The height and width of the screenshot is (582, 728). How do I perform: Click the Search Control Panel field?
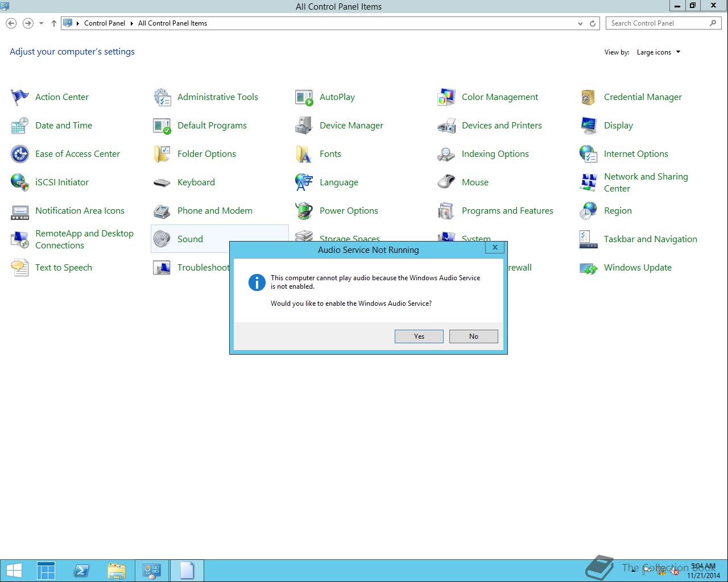[664, 23]
